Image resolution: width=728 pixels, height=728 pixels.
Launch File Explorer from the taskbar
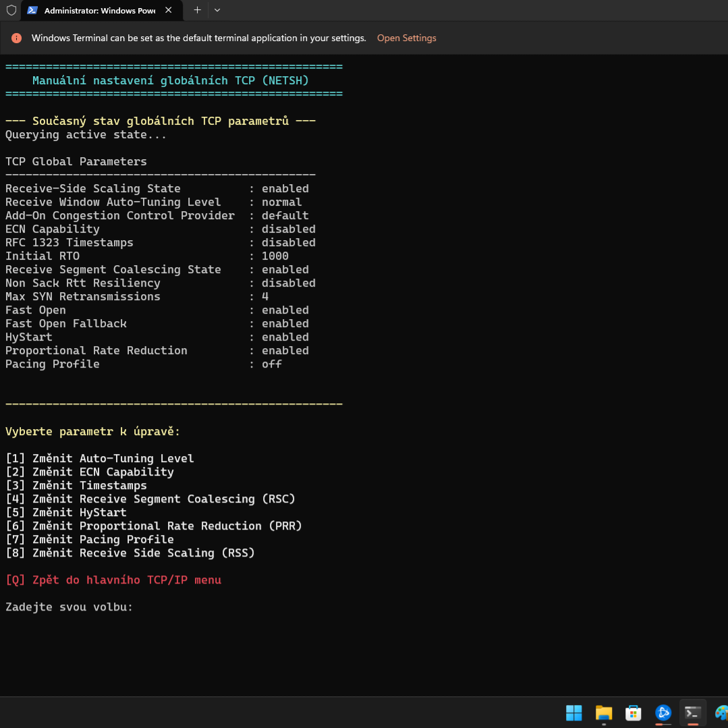point(603,712)
